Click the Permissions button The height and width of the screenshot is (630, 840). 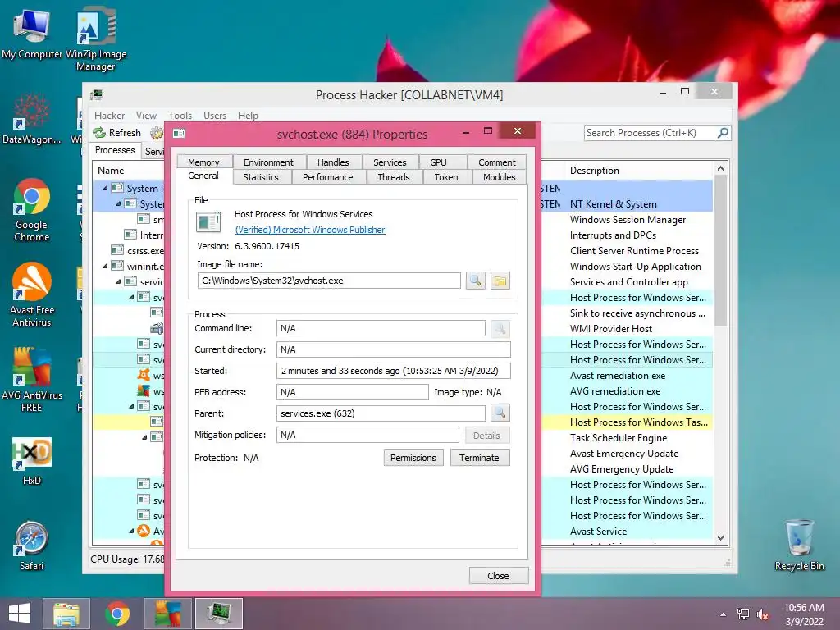[413, 458]
